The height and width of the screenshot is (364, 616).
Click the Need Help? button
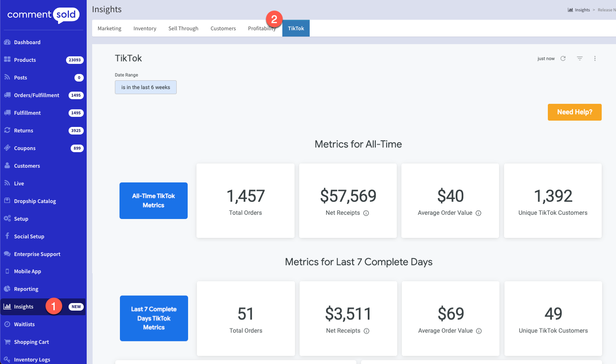tap(574, 112)
